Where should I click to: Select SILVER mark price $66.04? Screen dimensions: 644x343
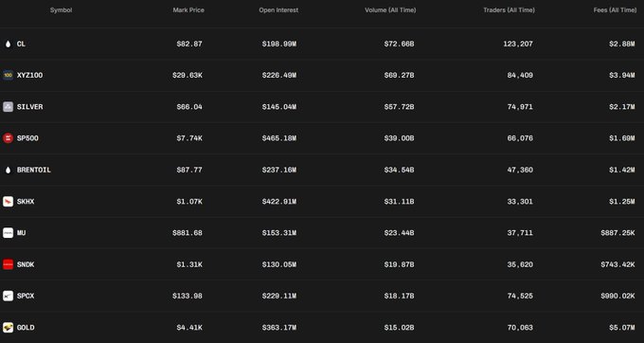click(189, 107)
